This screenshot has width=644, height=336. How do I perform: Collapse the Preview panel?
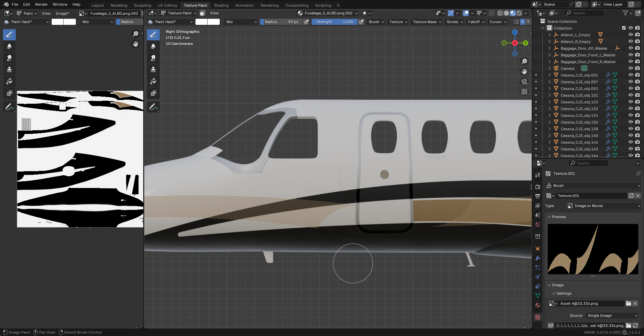click(549, 217)
